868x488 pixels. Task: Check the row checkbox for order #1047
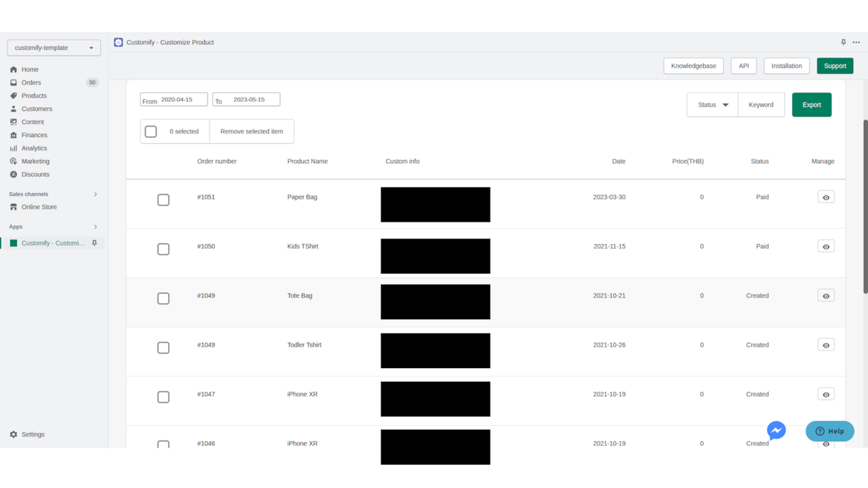click(x=163, y=397)
